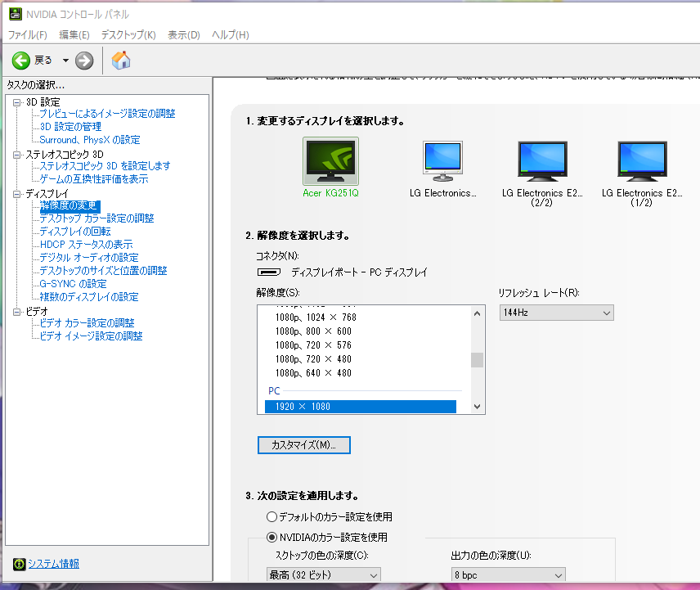Select the PC 1920 × 1080 resolution
This screenshot has height=590, width=700.
[x=361, y=407]
